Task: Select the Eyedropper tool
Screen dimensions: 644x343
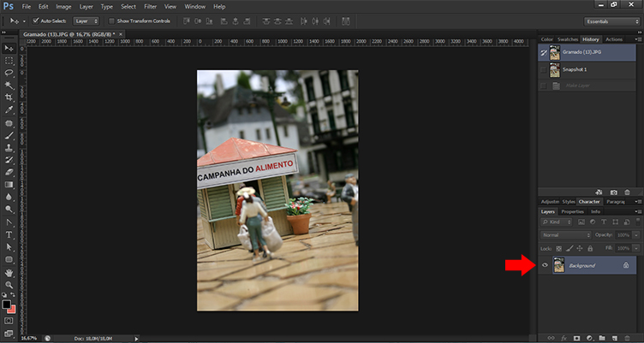Action: 9,110
